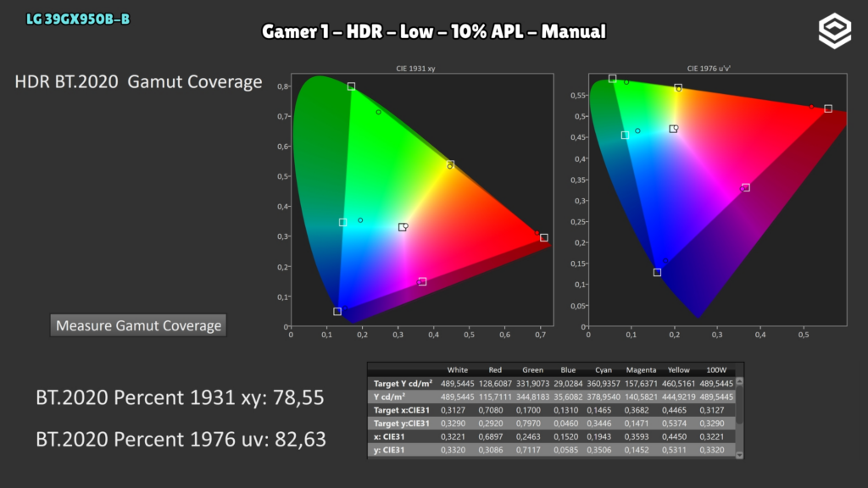Click the cell showing 378,9540
The image size is (868, 488).
[604, 396]
